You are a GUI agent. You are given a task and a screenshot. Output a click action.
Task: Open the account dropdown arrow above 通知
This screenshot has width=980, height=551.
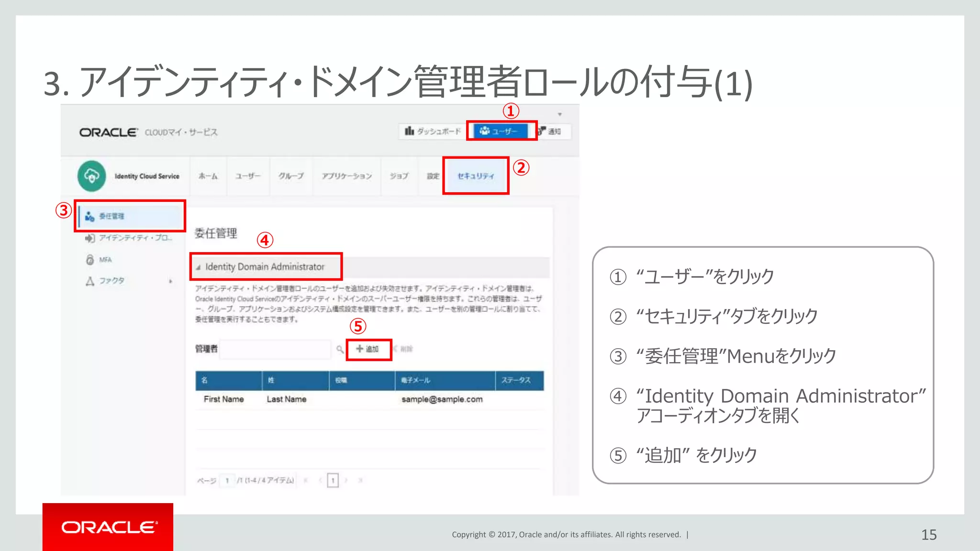click(559, 114)
